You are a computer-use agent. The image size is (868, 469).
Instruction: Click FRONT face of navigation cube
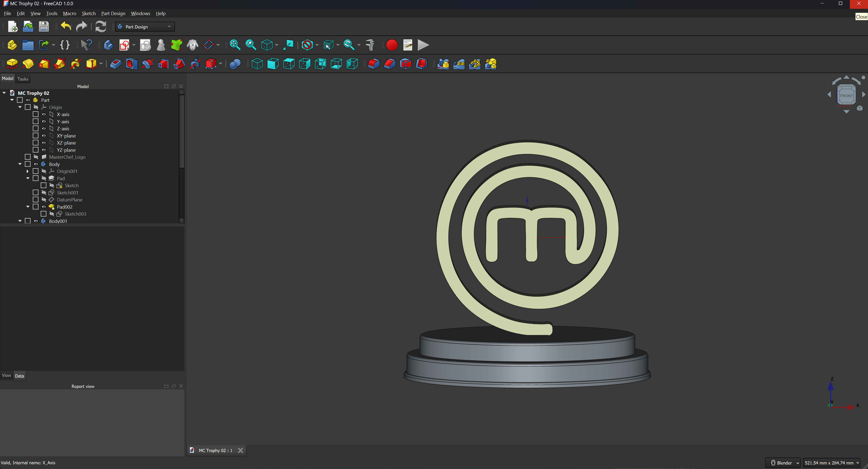click(x=846, y=96)
